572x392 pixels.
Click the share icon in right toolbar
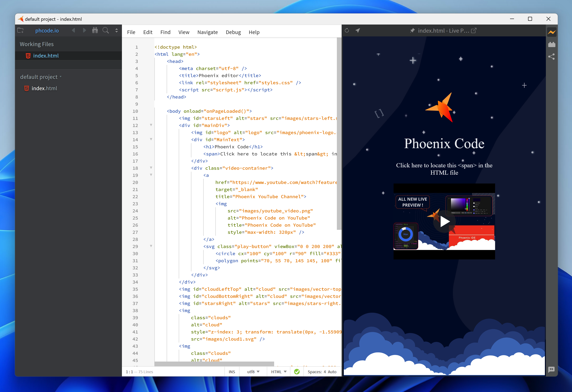tap(552, 57)
